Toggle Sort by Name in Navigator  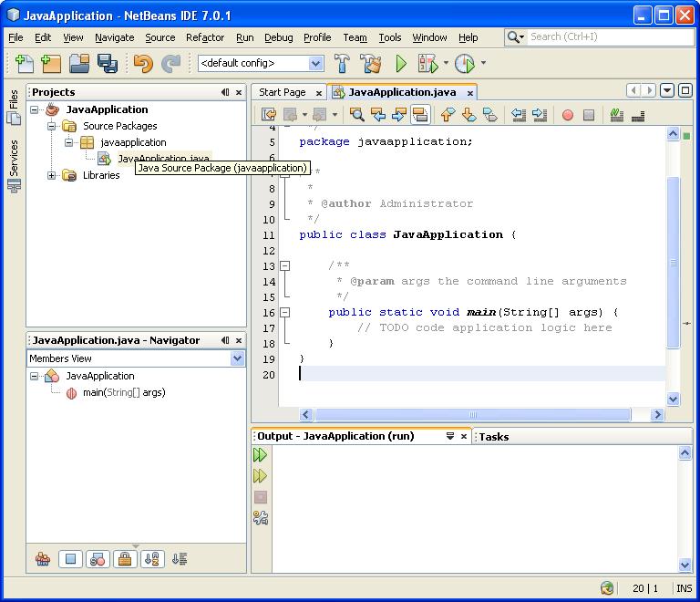coord(152,559)
